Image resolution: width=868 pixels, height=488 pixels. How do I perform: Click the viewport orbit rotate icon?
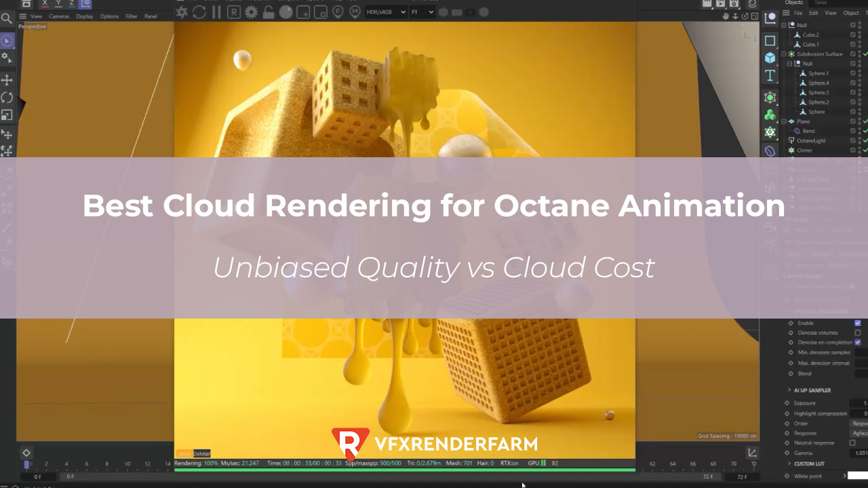744,16
